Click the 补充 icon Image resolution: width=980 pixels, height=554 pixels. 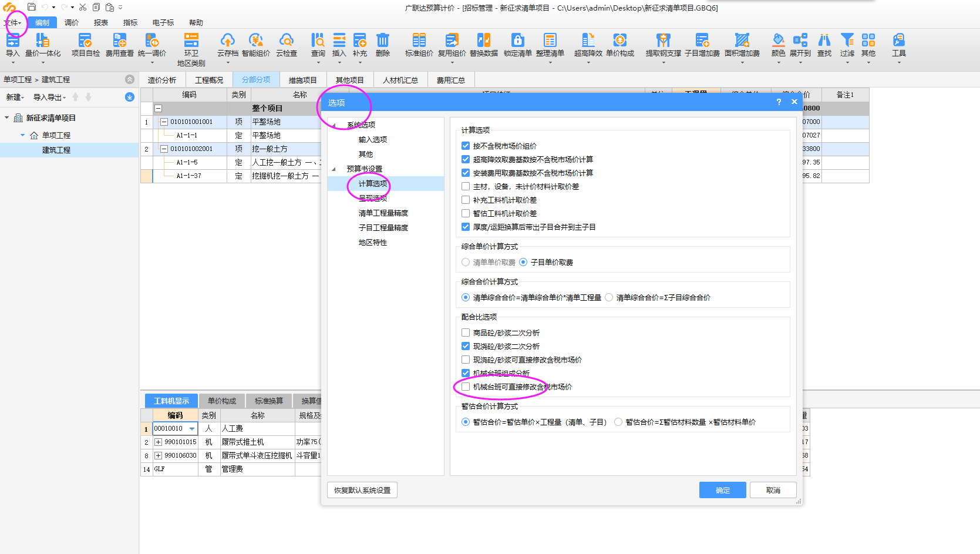pos(360,40)
